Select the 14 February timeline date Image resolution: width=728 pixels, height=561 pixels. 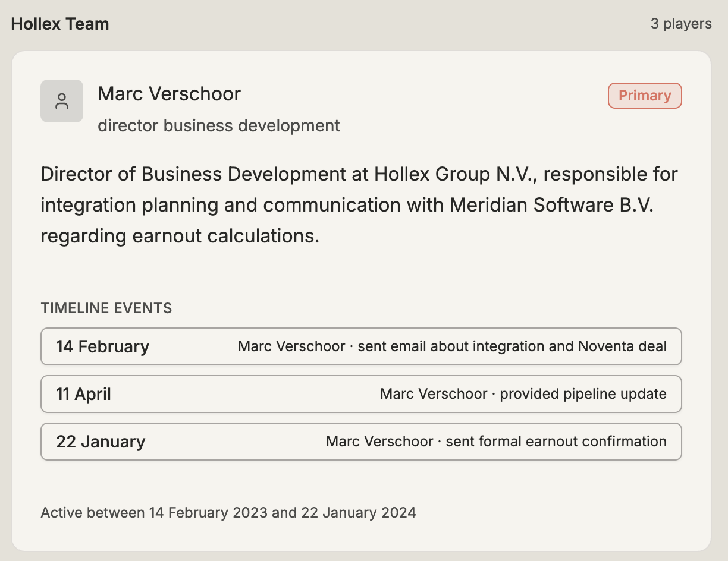102,346
